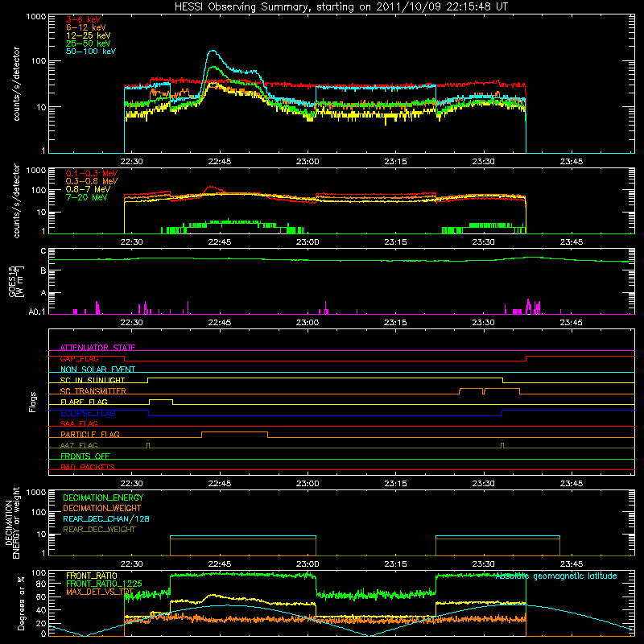Select the 3-6 keV legend label

click(x=84, y=19)
